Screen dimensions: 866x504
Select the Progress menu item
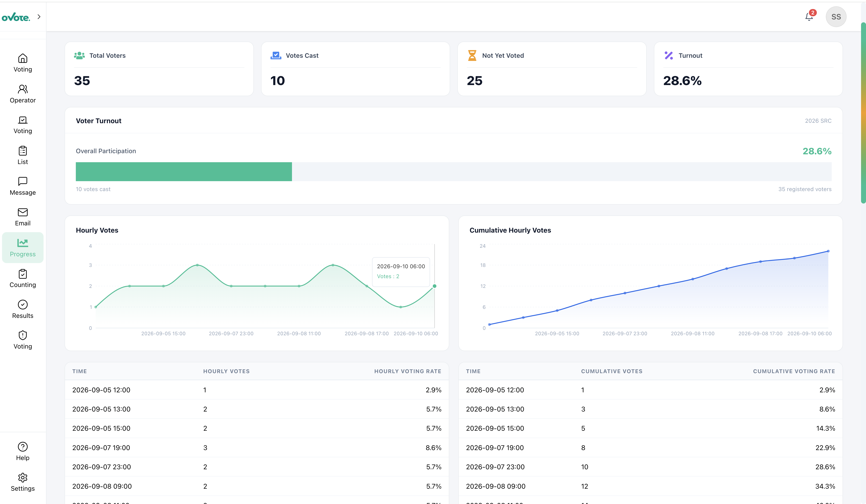click(23, 248)
